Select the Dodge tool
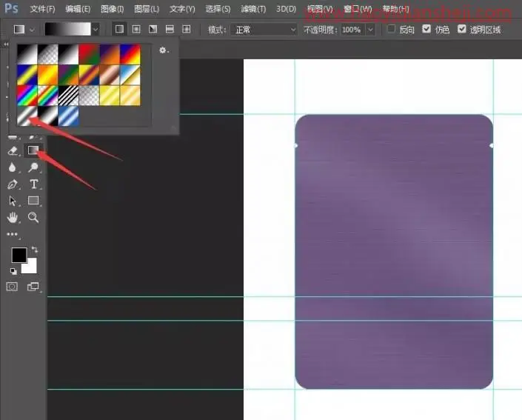The height and width of the screenshot is (420, 522). (33, 167)
